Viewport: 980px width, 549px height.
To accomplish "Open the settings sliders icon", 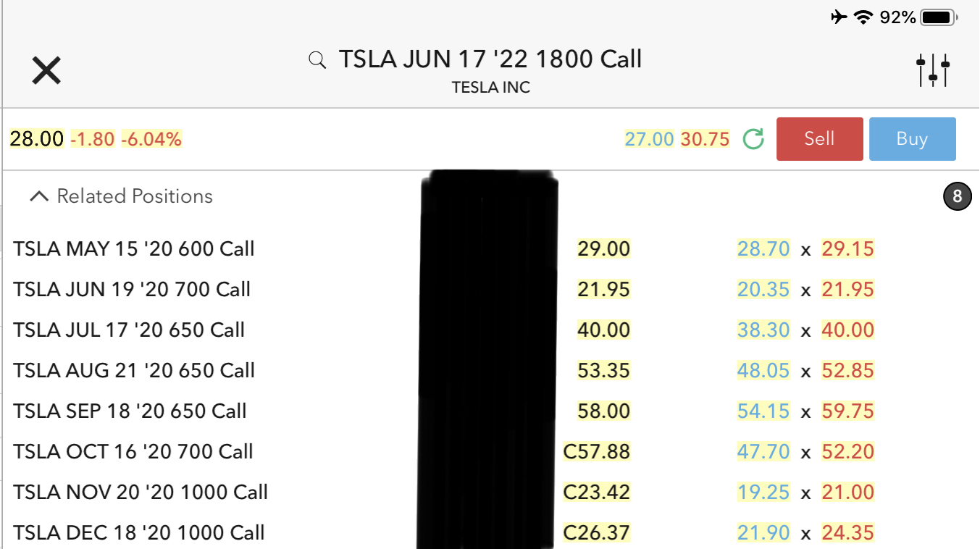I will (x=932, y=70).
